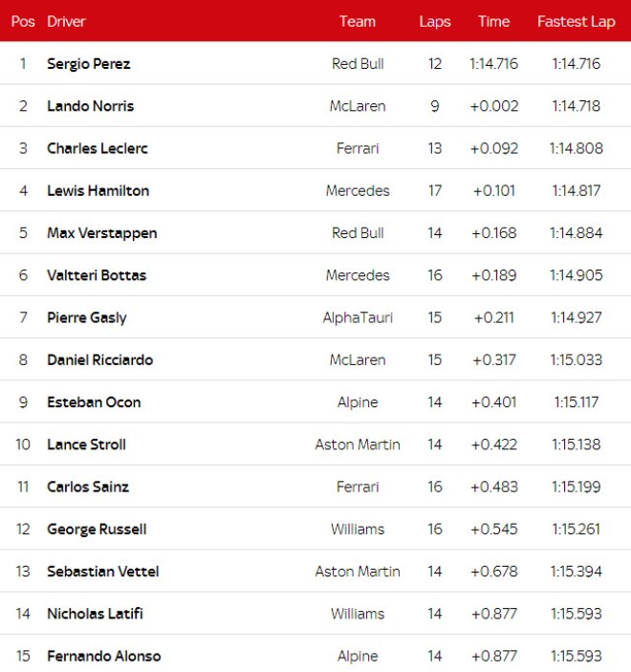
Task: Select Esteban Ocon's name
Action: (x=94, y=402)
